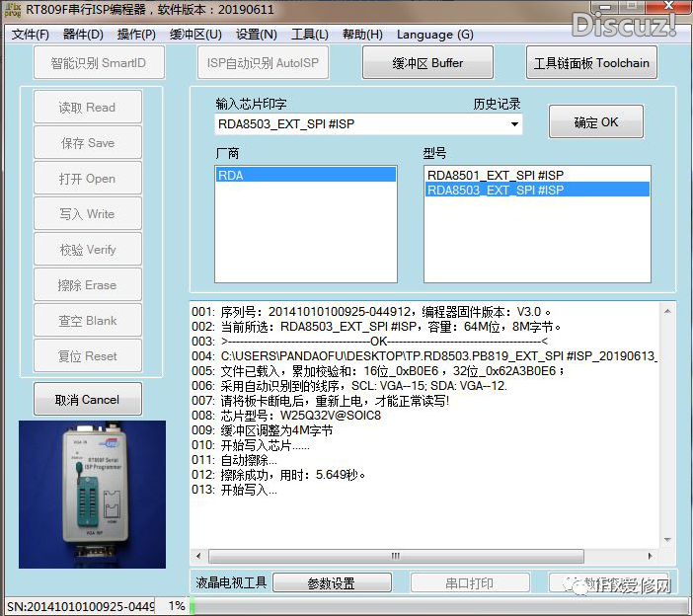Open the 缓冲区 Buffer button
Image resolution: width=693 pixels, height=616 pixels.
coord(427,63)
